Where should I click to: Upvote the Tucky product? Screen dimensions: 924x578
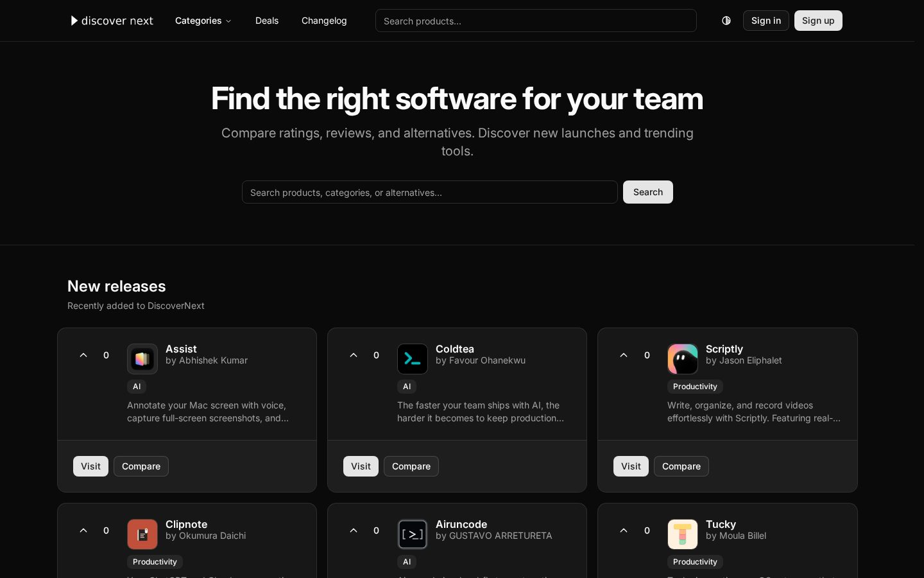[x=624, y=530]
